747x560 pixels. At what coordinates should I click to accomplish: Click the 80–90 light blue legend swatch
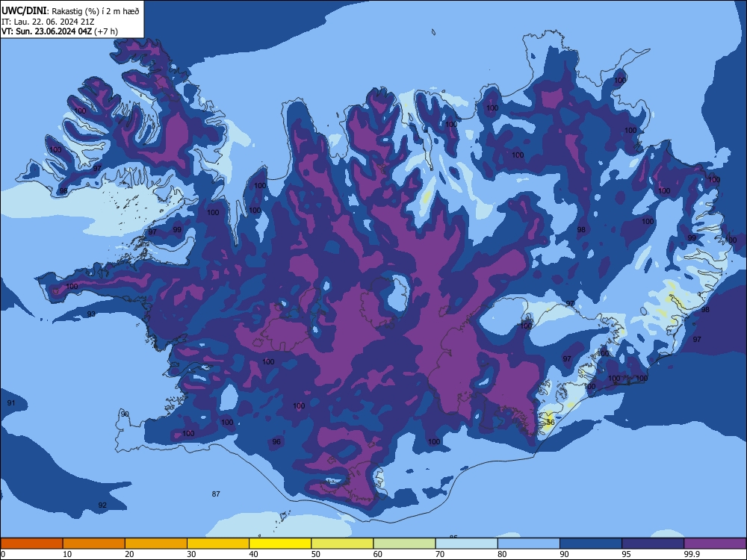pos(529,544)
